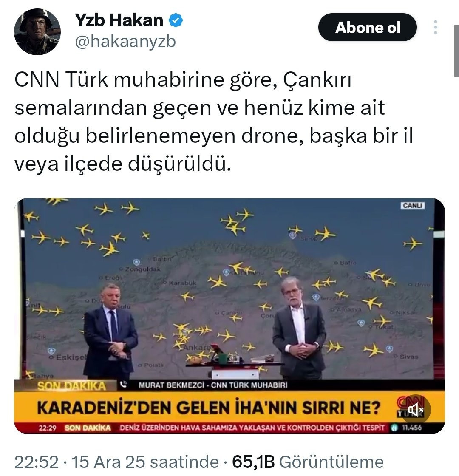Screen dimensions: 459x476
Task: Open Yzb Hakan's profile picture
Action: 37,31
